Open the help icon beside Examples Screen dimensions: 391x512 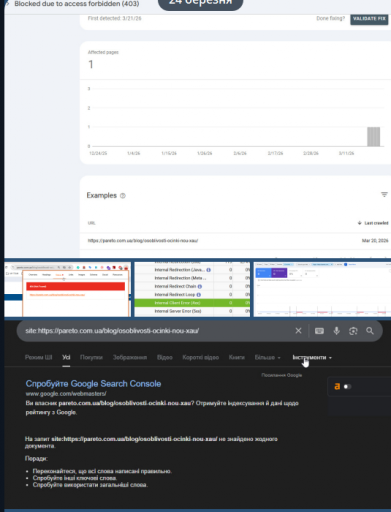tap(123, 196)
